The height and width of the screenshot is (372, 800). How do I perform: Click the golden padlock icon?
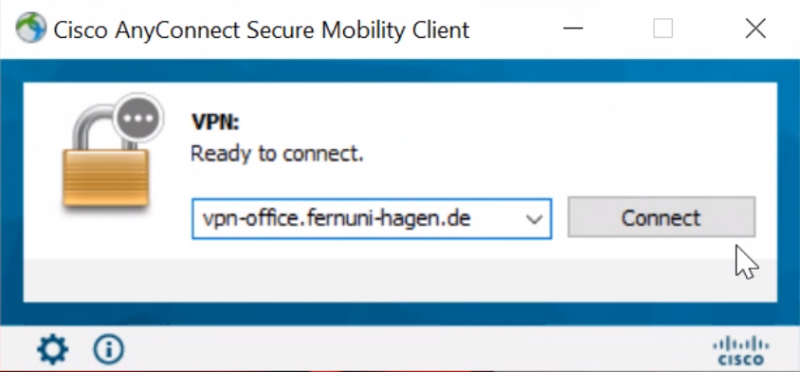pyautogui.click(x=106, y=161)
